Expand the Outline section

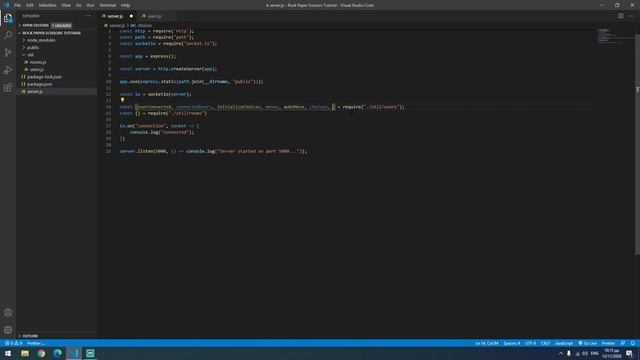(x=29, y=336)
